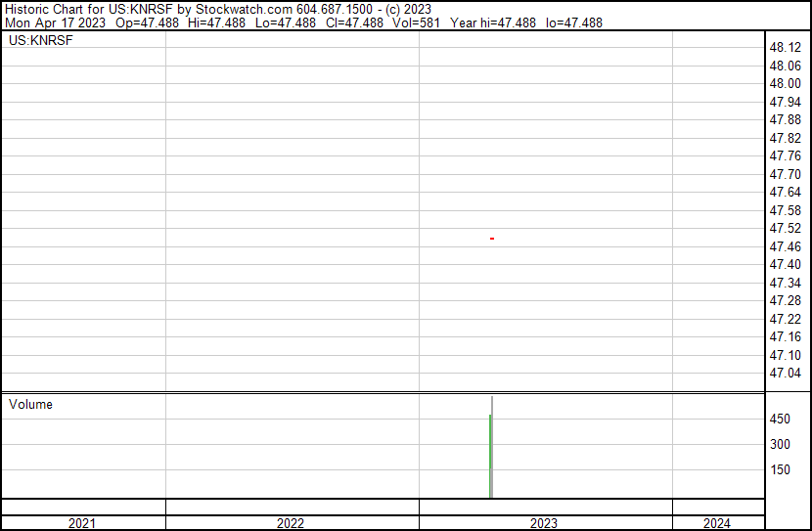Click the Cl=47.488 close value
This screenshot has width=812, height=531.
354,22
